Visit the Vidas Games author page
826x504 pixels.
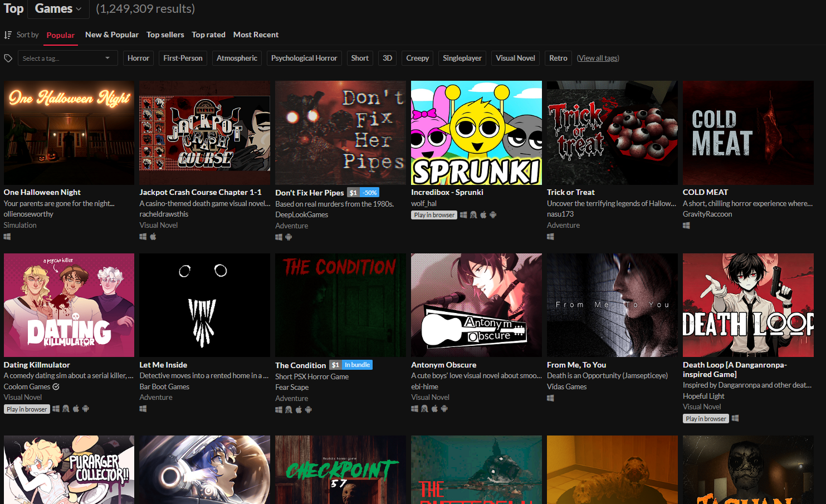[567, 386]
